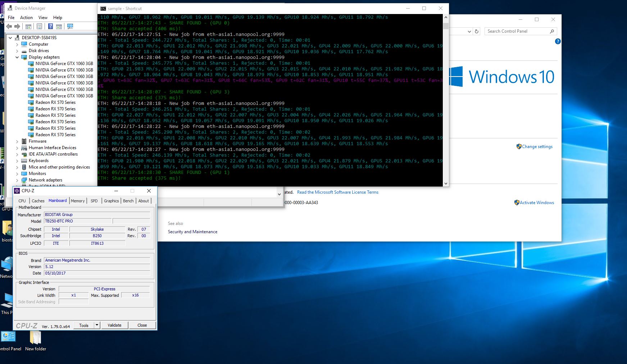Click the Close button at CPU-Z bottom
This screenshot has height=364, width=627.
[142, 325]
